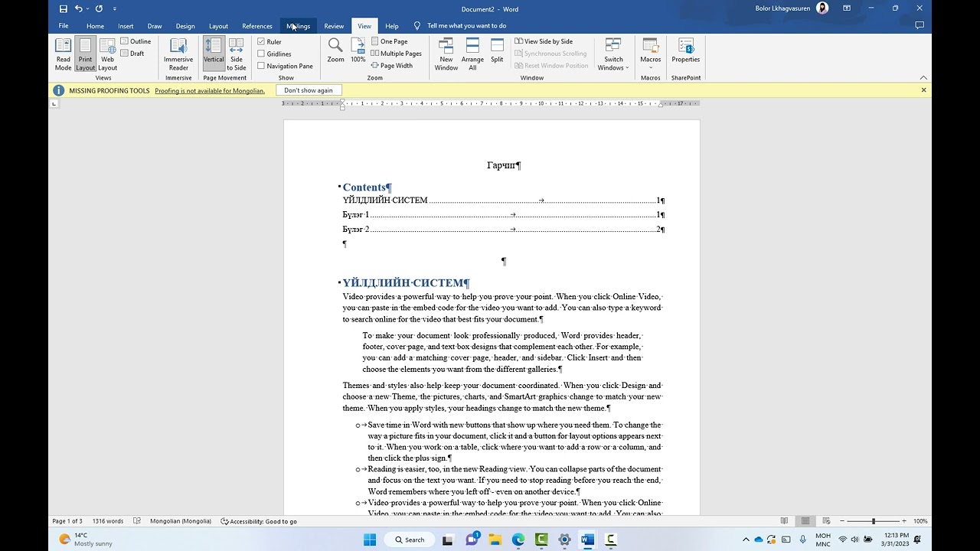Open Immersive Reader

pyautogui.click(x=178, y=54)
